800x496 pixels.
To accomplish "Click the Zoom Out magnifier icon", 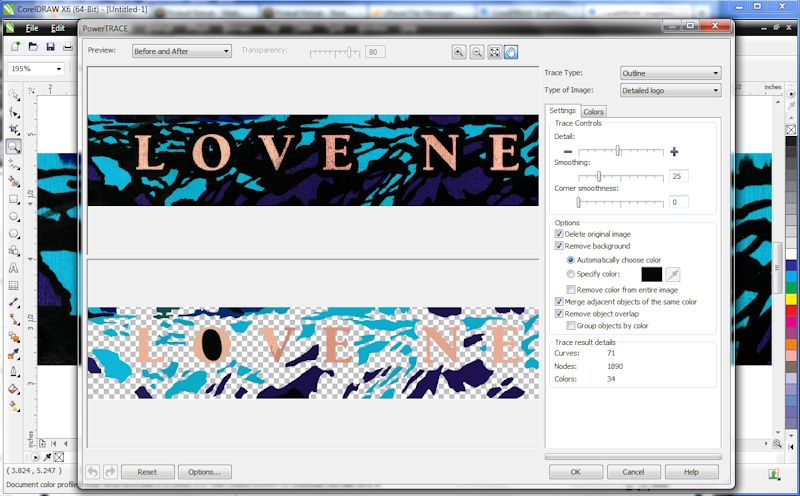I will point(477,52).
